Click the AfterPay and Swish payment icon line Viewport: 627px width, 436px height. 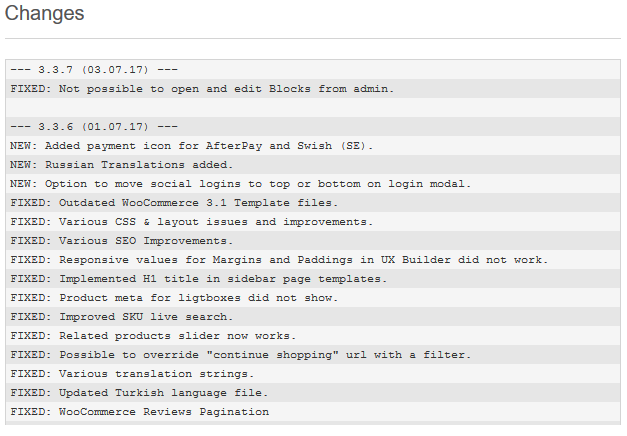(191, 146)
